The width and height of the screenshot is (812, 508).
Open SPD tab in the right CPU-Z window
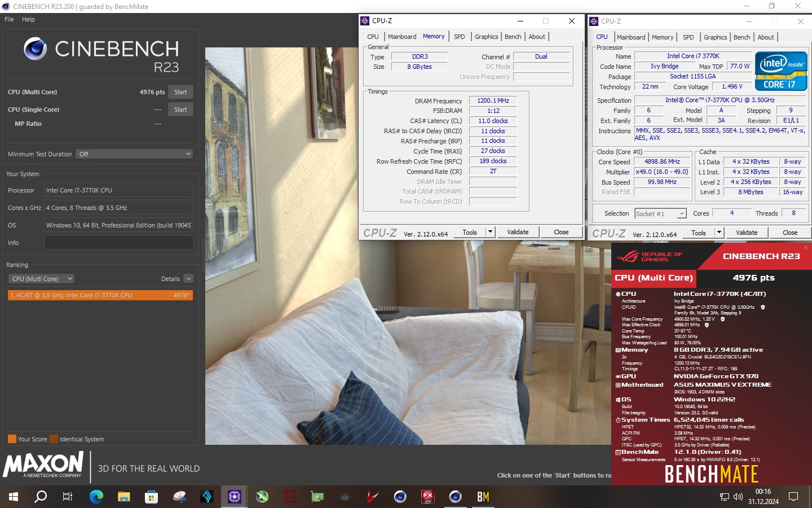point(689,37)
